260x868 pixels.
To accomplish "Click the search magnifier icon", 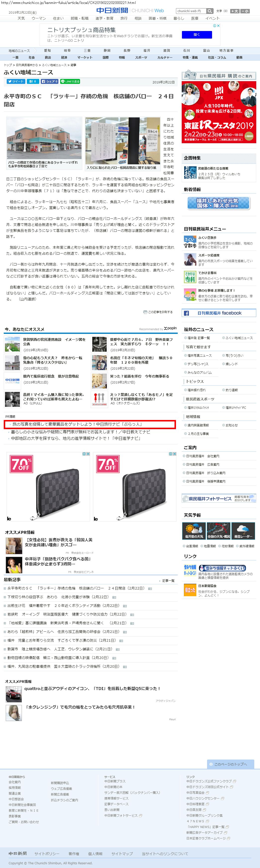I will [x=210, y=11].
